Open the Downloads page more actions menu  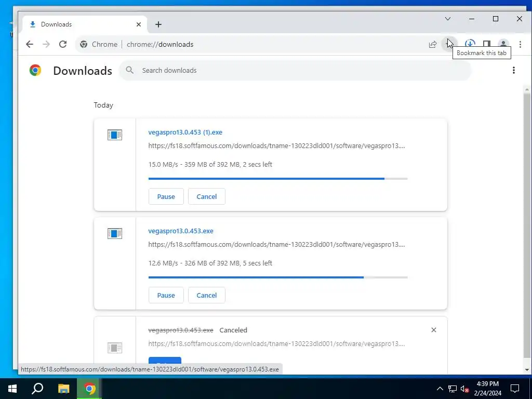pos(514,70)
